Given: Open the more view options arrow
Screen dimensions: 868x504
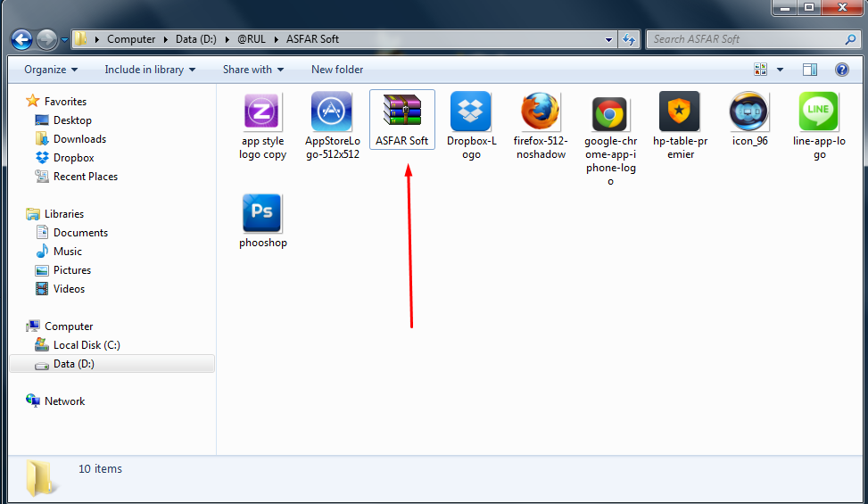Looking at the screenshot, I should [780, 70].
